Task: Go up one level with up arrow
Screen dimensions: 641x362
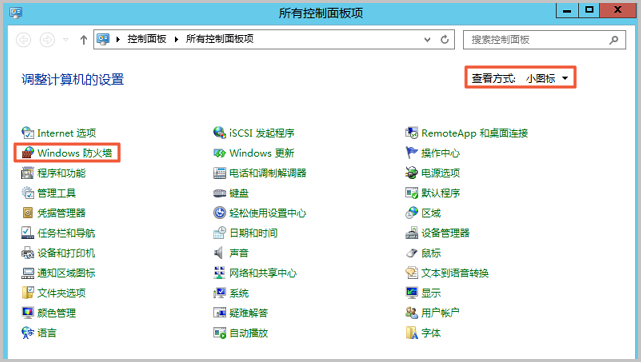Action: (x=83, y=40)
